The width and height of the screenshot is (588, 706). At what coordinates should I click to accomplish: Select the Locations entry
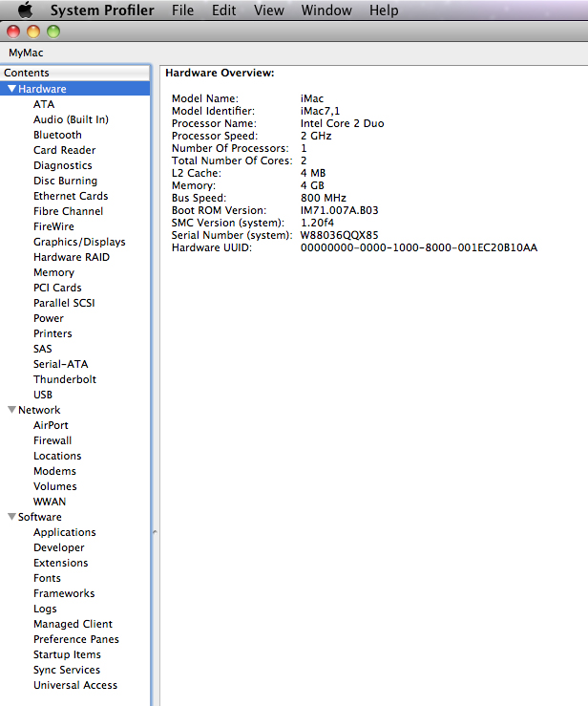(x=57, y=456)
